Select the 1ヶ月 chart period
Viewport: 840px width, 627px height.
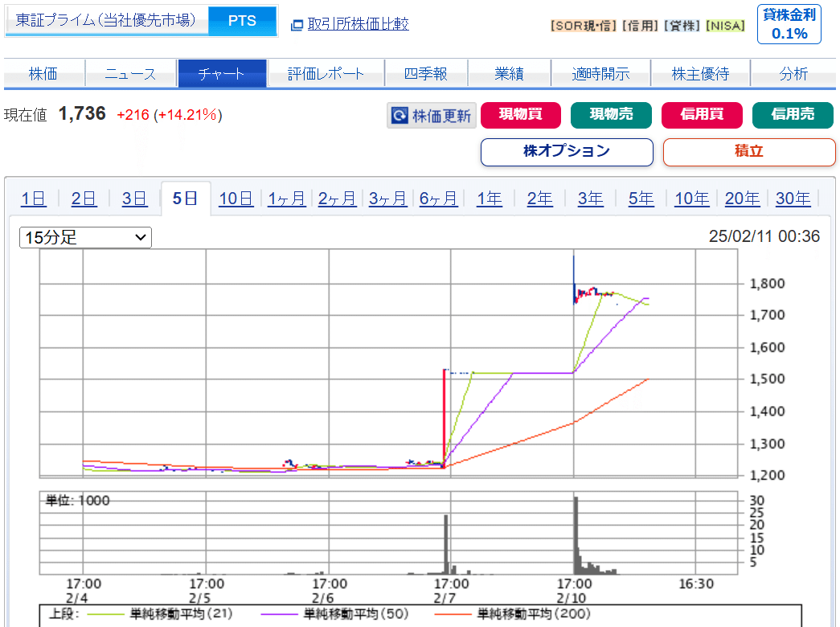(286, 199)
